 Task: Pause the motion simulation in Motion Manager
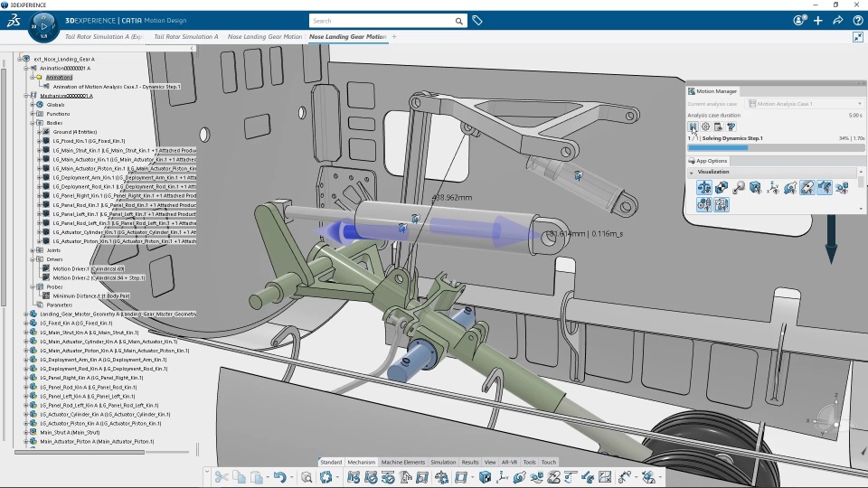point(693,127)
